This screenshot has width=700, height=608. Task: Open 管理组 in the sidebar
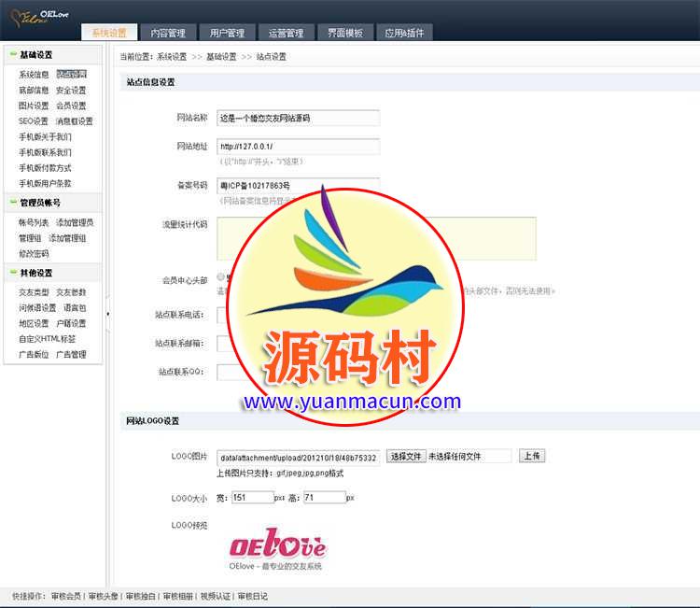click(x=30, y=238)
